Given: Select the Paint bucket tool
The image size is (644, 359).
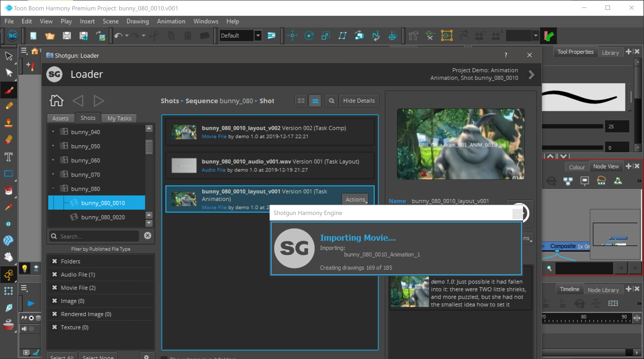Looking at the screenshot, I should (x=9, y=190).
